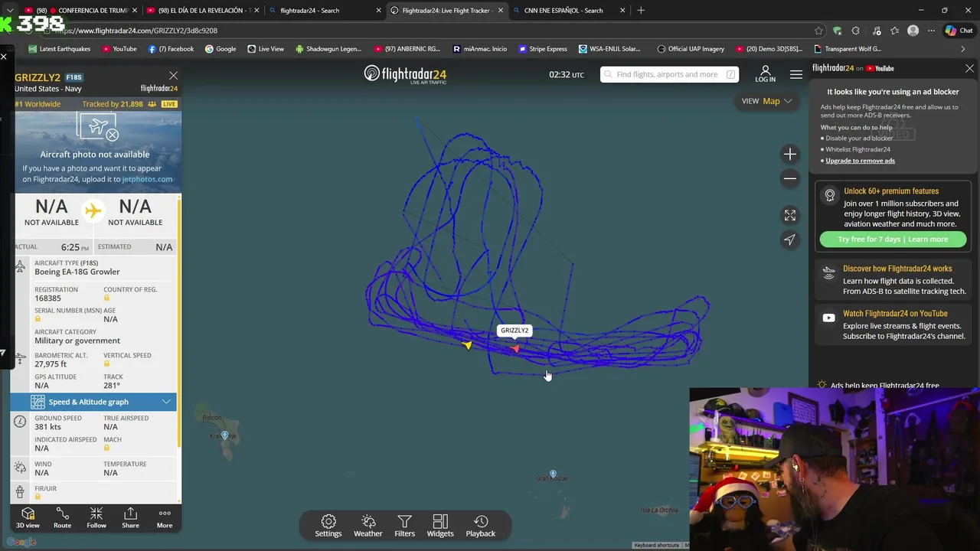Activate Follow for the aircraft

(x=96, y=517)
